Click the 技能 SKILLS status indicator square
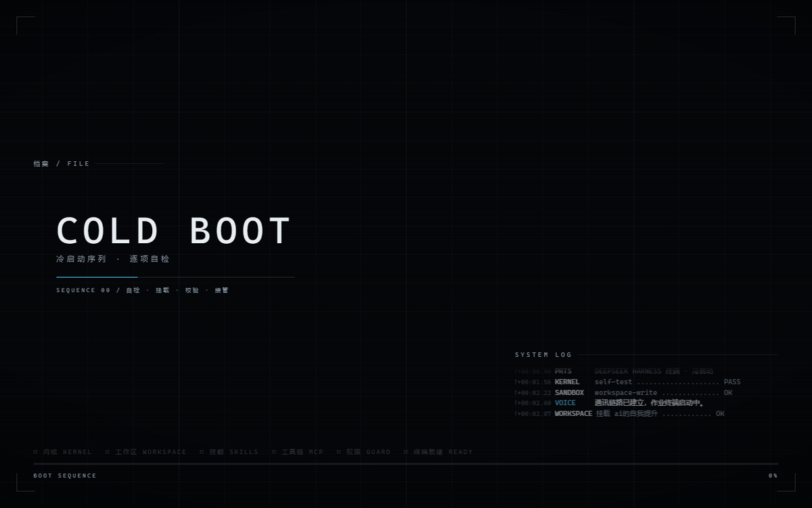Screen dimensions: 812x508 pyautogui.click(x=202, y=452)
